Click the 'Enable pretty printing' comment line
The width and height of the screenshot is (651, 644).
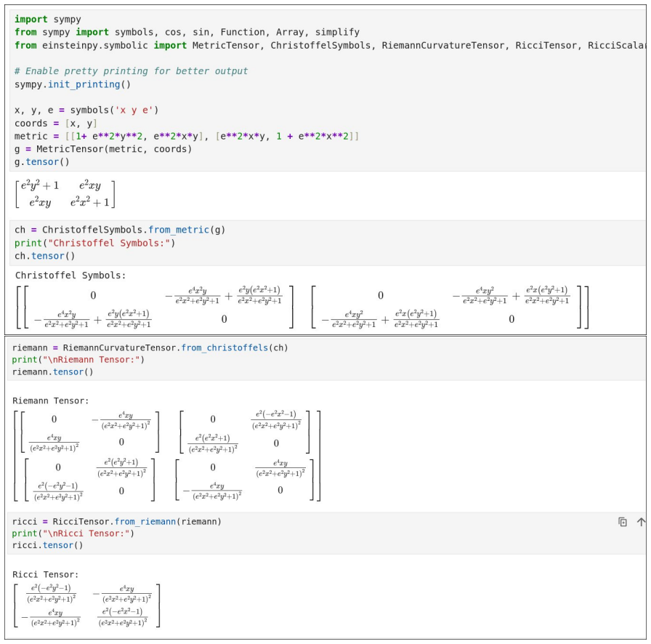[132, 71]
